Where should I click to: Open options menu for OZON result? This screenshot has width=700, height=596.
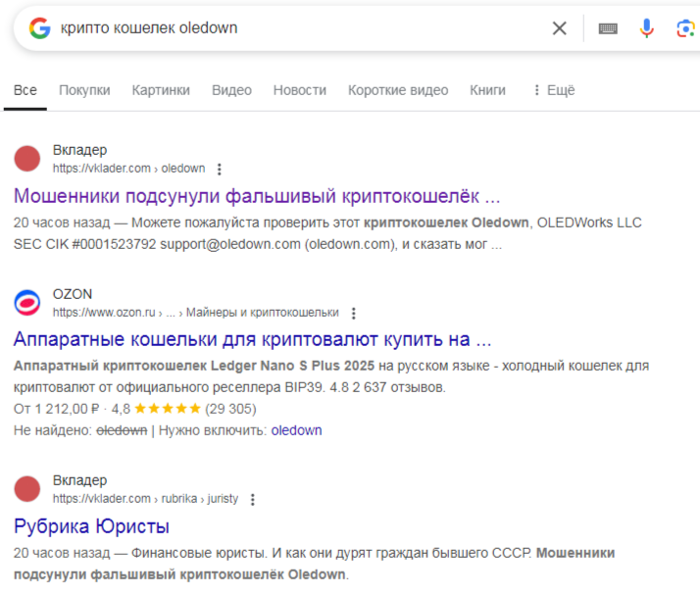354,314
